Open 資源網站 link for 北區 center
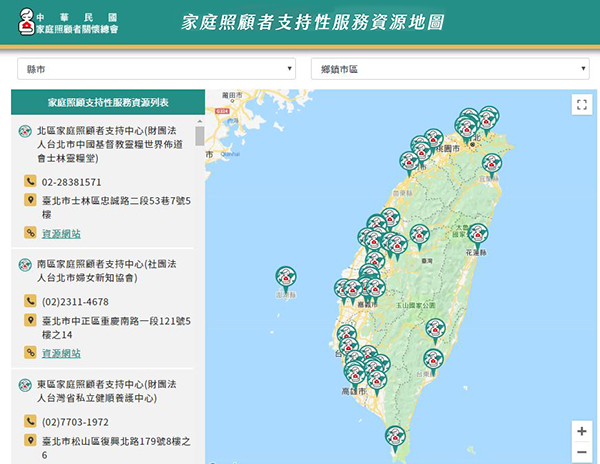 point(61,233)
